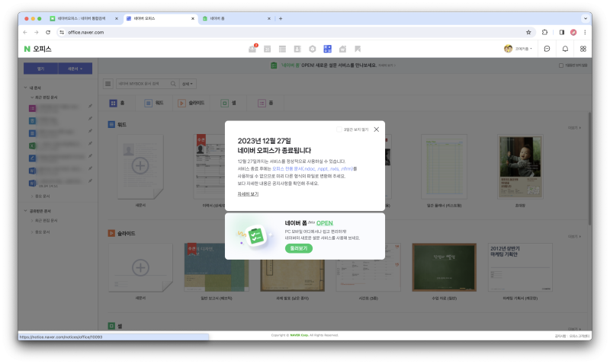This screenshot has width=610, height=364.
Task: Click pin icon beside the green Excel document
Action: pyautogui.click(x=90, y=143)
